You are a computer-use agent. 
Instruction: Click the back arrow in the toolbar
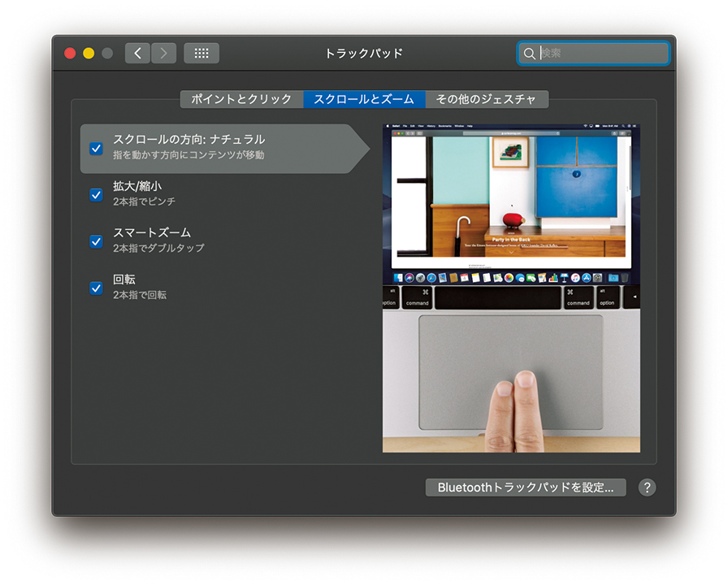[137, 54]
